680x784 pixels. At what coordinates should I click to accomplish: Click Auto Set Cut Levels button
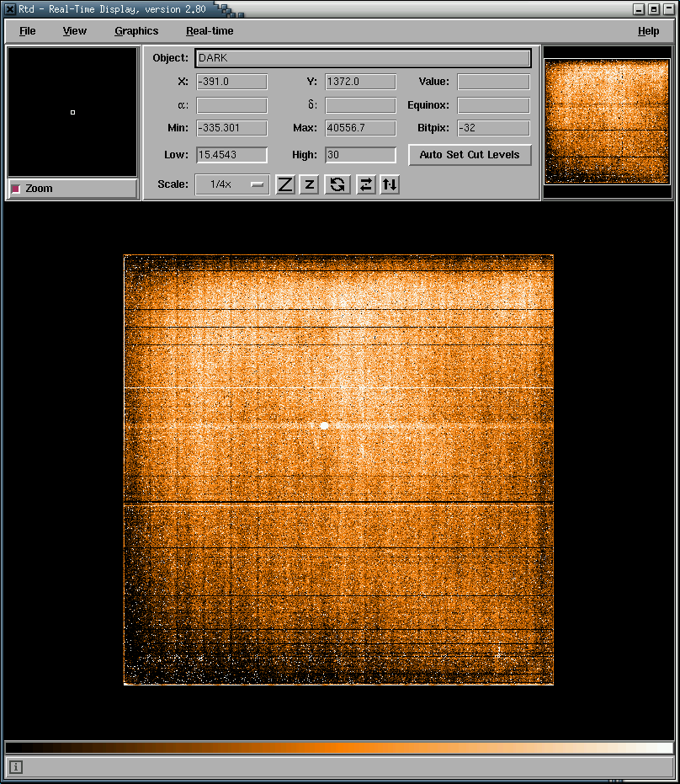470,155
